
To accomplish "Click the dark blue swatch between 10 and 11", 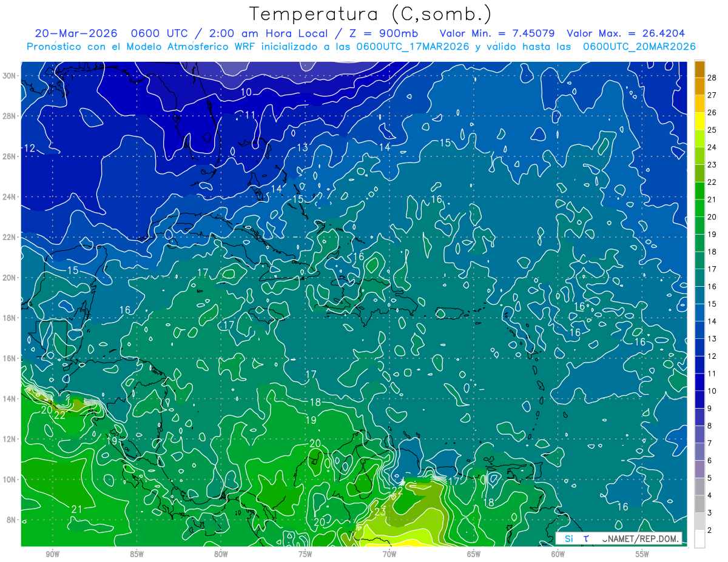I will (x=699, y=382).
